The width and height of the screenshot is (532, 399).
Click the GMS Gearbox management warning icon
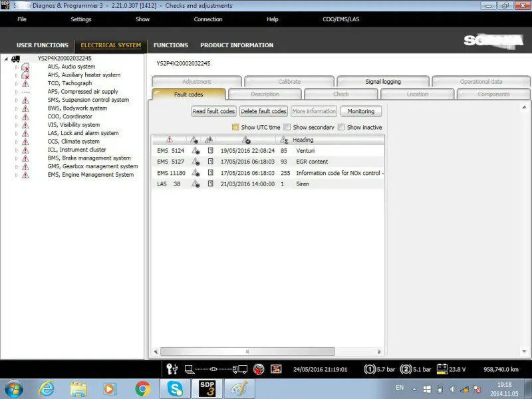click(25, 167)
